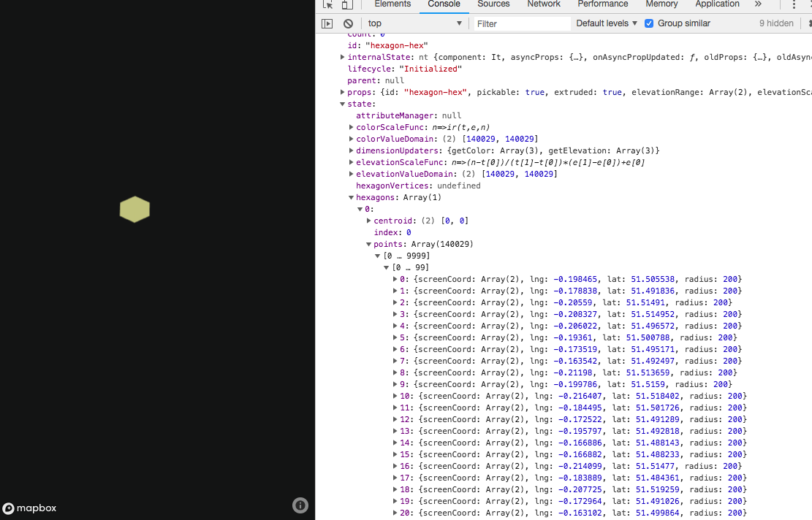Switch to the Memory tab
The image size is (812, 520).
[661, 4]
